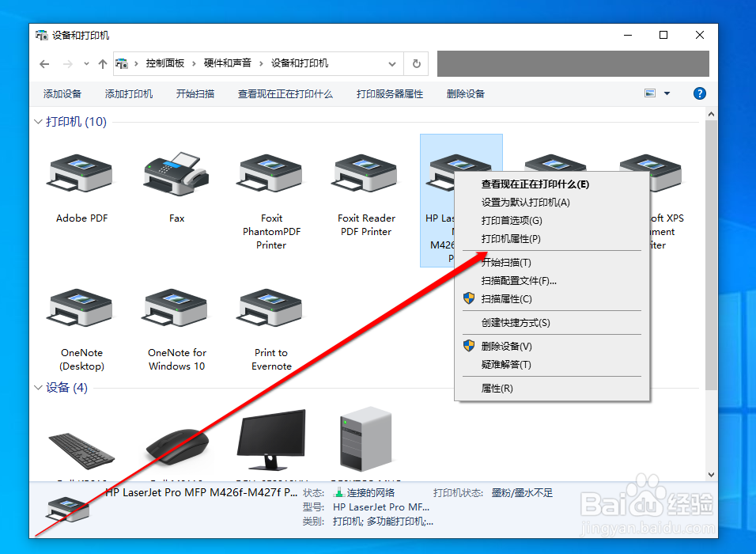Click the 连接的网络 status text

[x=370, y=493]
